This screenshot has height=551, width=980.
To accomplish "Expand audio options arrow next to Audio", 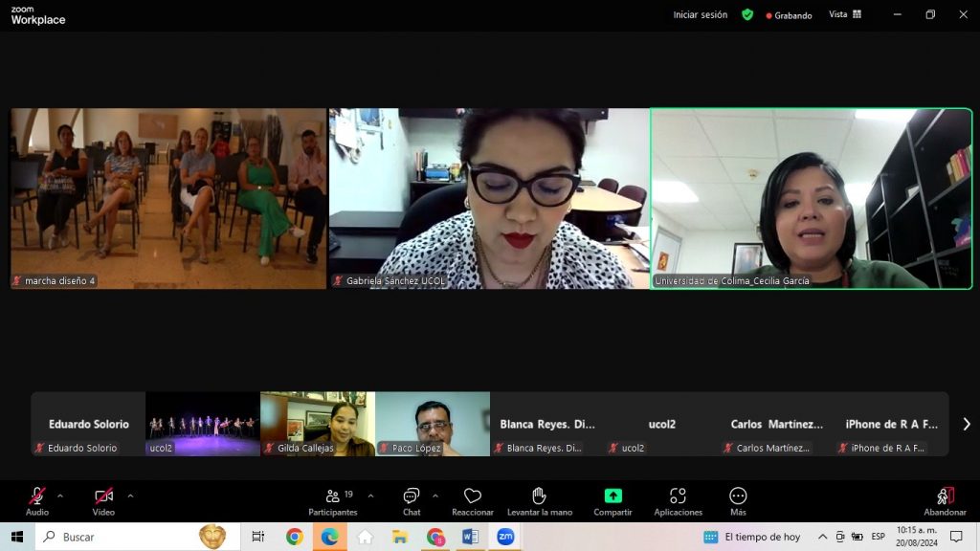I will 60,496.
